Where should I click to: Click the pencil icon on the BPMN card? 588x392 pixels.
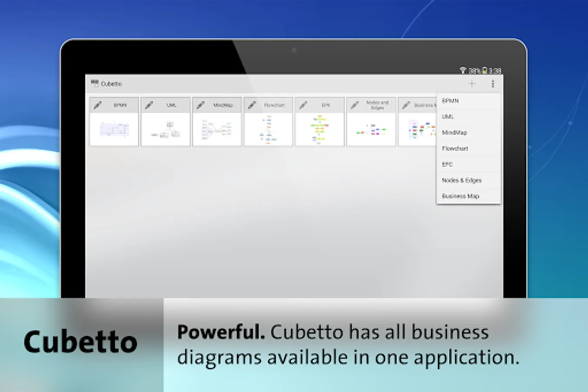point(97,105)
